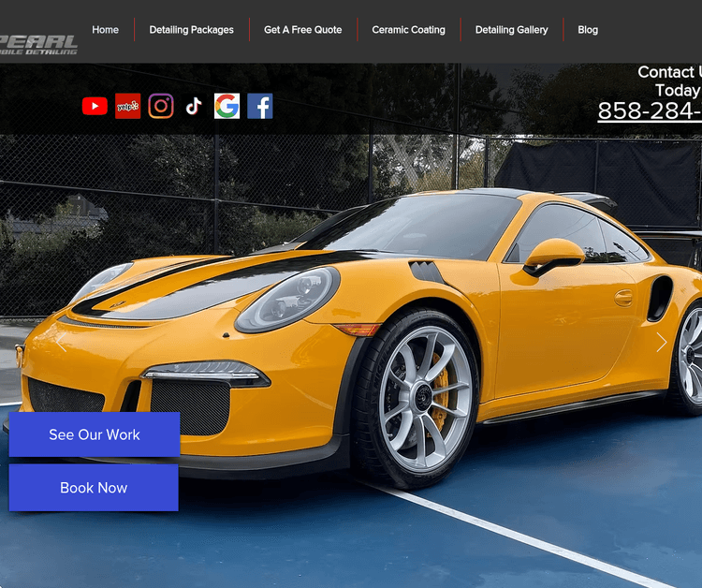Click the Book Now button

coord(94,487)
